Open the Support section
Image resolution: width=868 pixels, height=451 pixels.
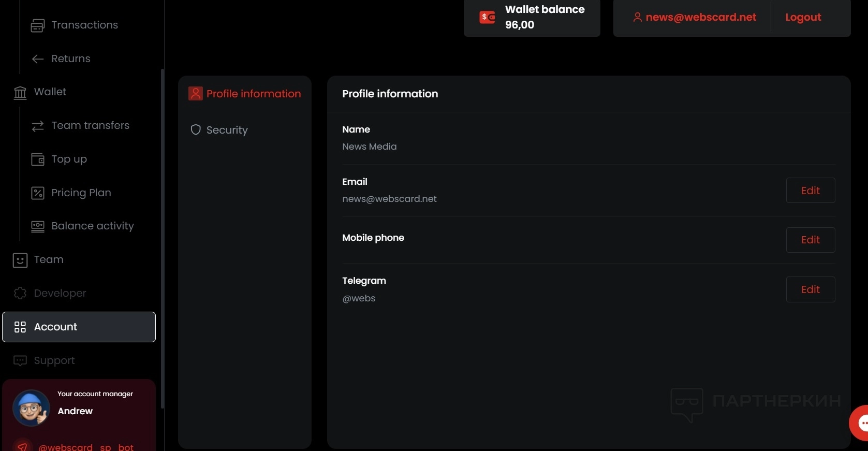(x=54, y=360)
